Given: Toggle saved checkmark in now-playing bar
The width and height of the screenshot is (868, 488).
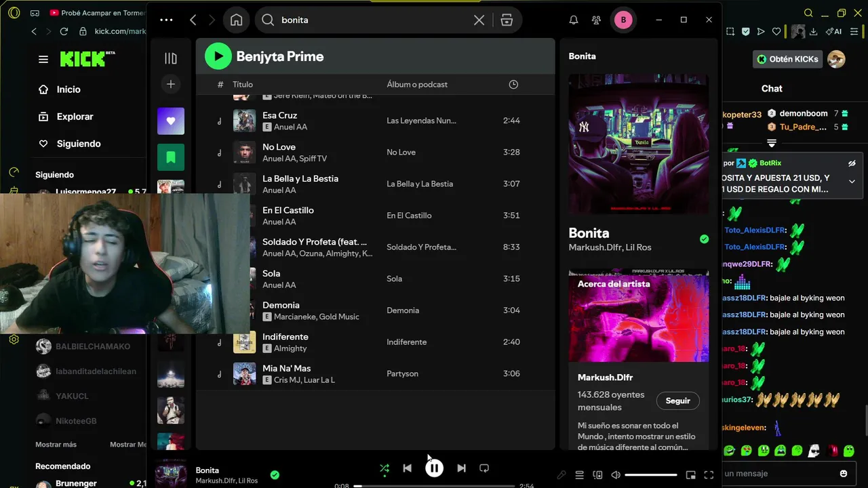Looking at the screenshot, I should (275, 475).
